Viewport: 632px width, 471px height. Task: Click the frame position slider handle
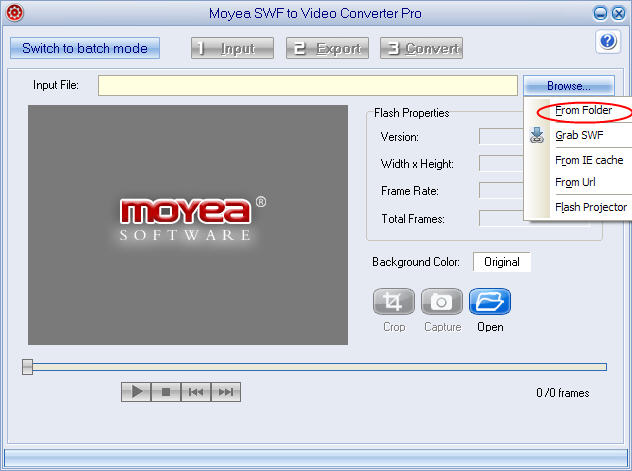click(x=28, y=367)
